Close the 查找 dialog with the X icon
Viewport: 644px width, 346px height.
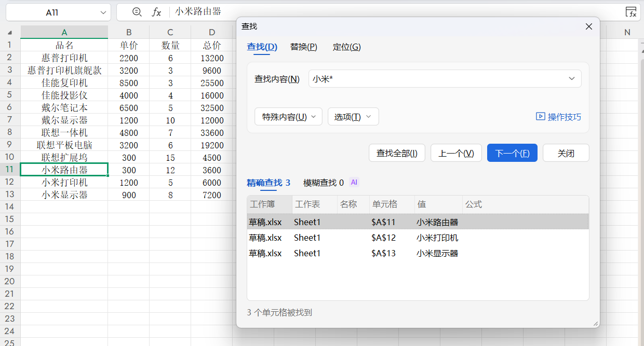pos(588,26)
